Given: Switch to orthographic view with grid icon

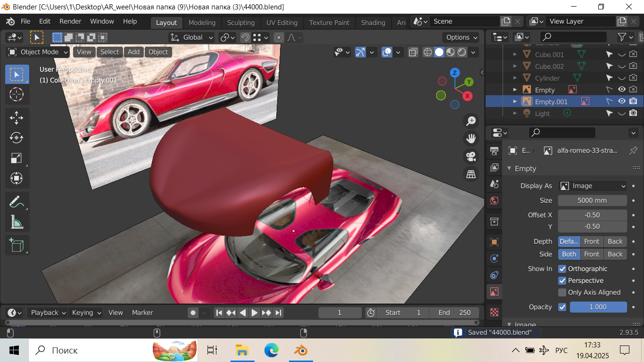Looking at the screenshot, I should 471,174.
